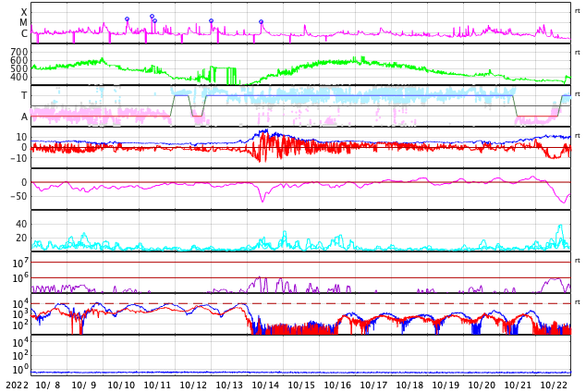Click the 10/17 date label
Screen dimensions: 586x392
tap(373, 386)
